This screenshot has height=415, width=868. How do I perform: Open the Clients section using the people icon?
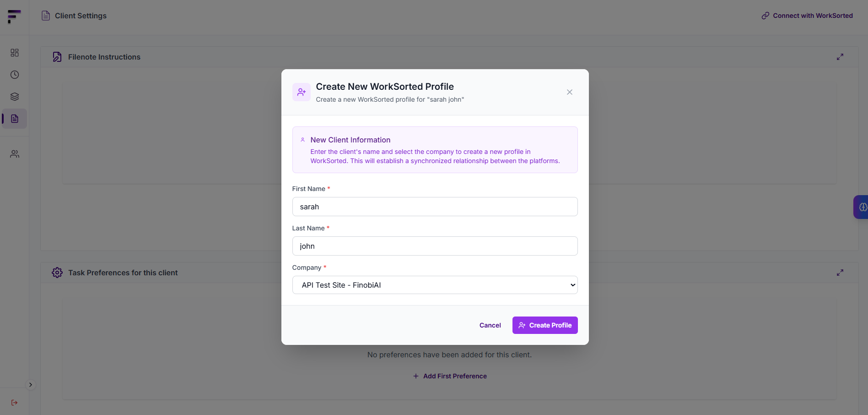click(x=14, y=154)
